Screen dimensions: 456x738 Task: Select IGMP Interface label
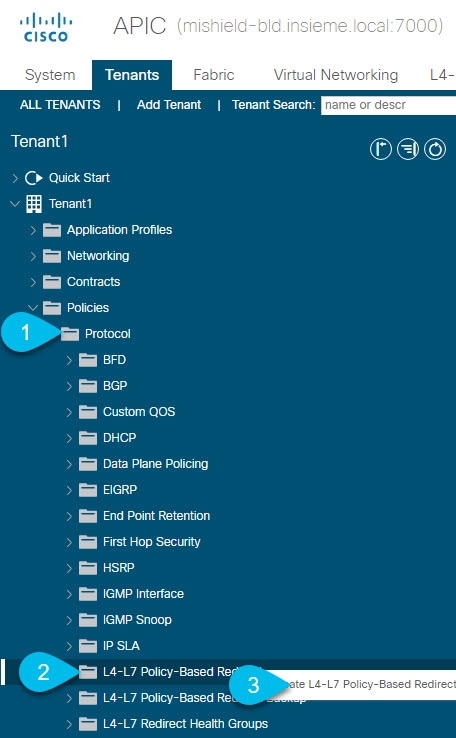144,594
